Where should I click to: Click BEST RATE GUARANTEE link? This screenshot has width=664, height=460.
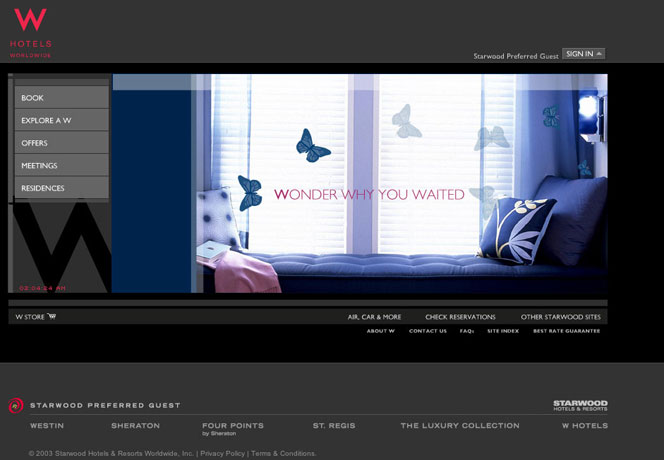click(x=567, y=331)
